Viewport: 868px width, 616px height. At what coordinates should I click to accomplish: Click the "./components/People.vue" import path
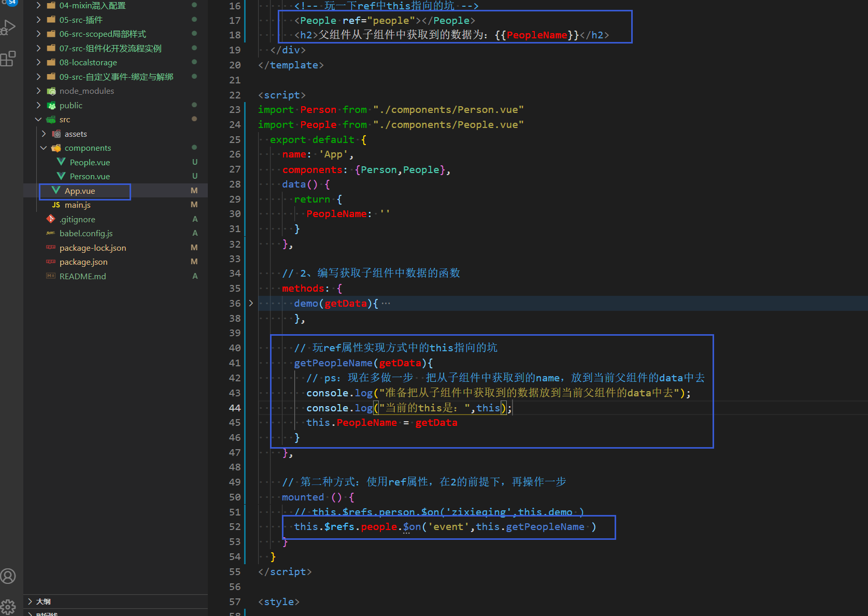(x=448, y=124)
